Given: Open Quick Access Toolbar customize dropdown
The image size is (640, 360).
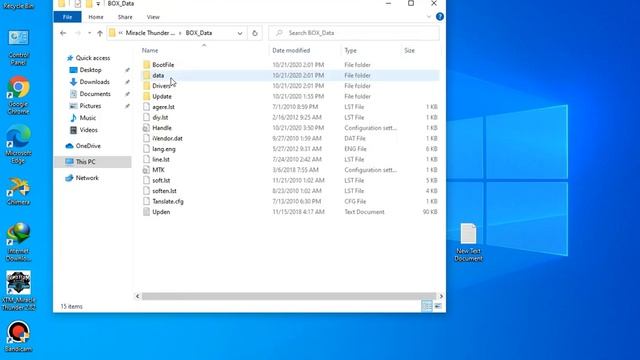Looking at the screenshot, I should (98, 4).
